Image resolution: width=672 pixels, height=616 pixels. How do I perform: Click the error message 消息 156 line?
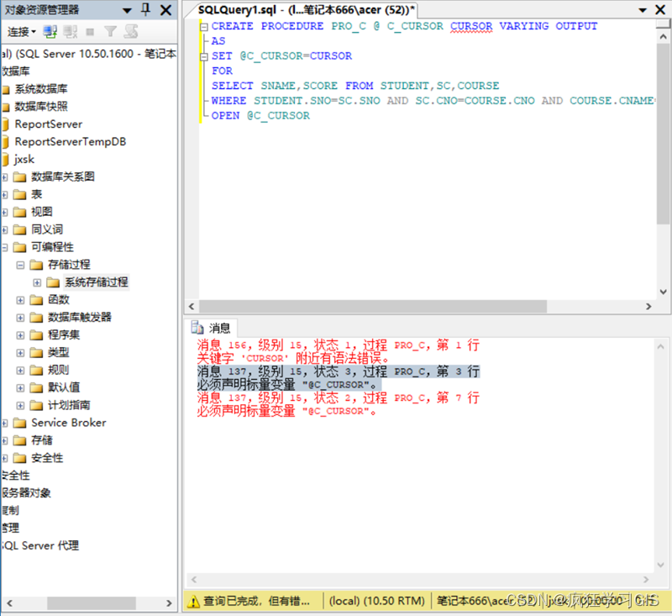[339, 345]
